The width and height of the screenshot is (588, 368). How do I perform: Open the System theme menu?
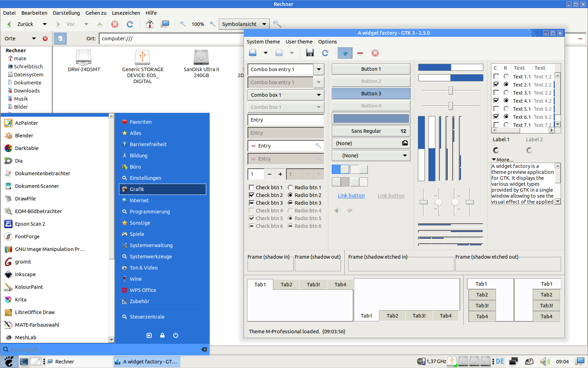[x=263, y=42]
